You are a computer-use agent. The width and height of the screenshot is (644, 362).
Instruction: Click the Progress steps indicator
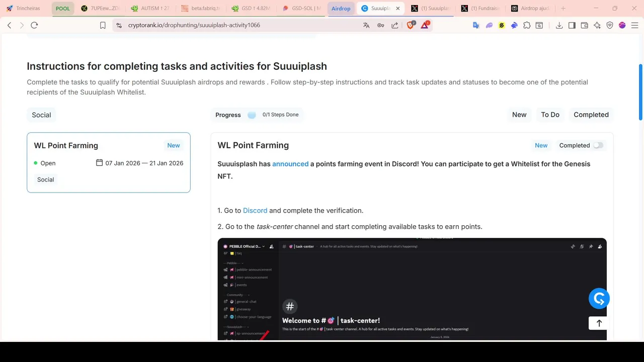(x=257, y=115)
